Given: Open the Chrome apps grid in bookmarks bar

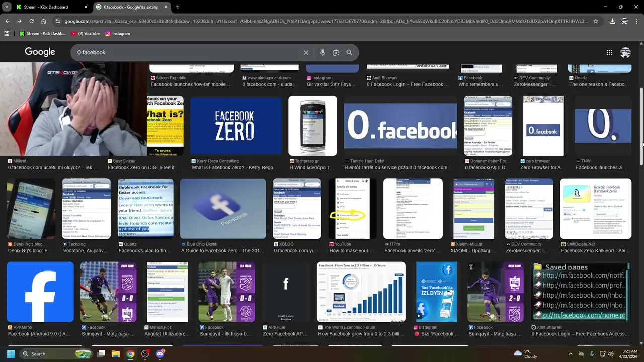Looking at the screenshot, I should pyautogui.click(x=7, y=34).
